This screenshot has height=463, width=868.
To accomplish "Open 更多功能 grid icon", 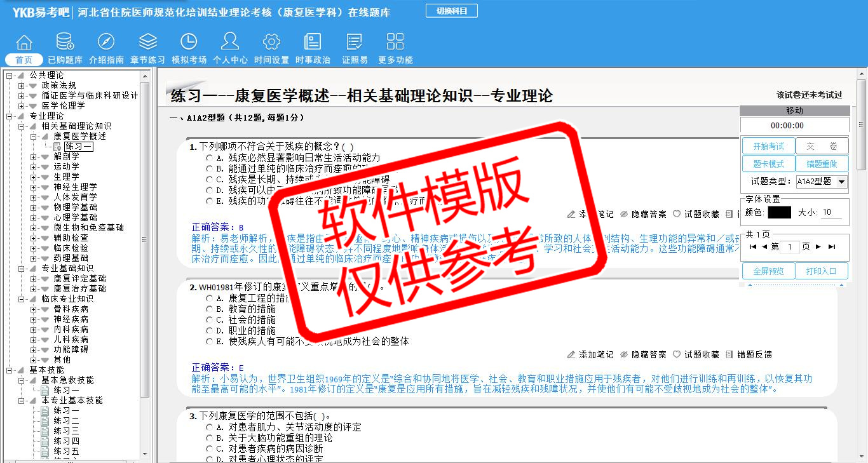I will pyautogui.click(x=395, y=43).
